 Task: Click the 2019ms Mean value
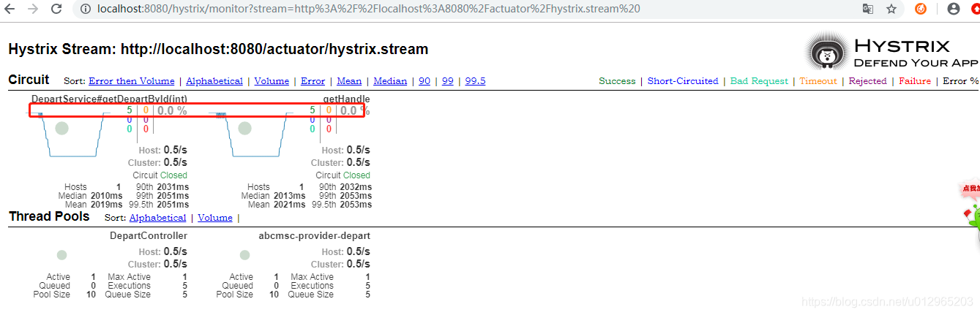point(107,205)
